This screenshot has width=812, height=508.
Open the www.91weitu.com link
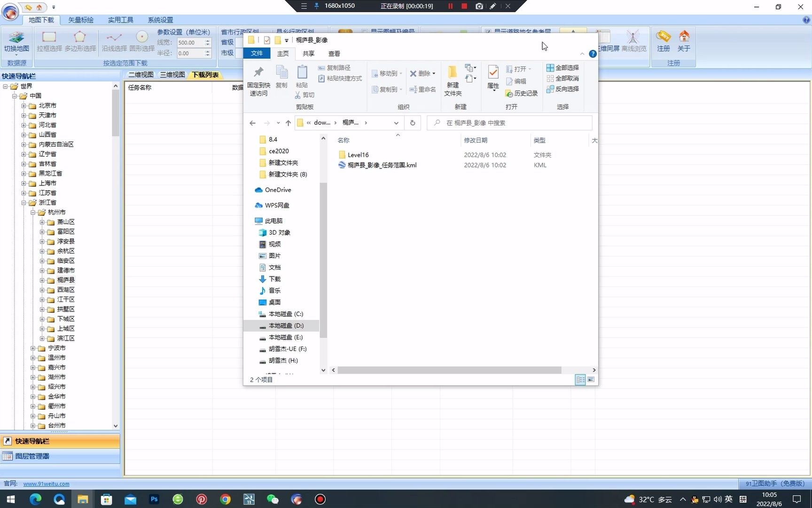point(47,484)
